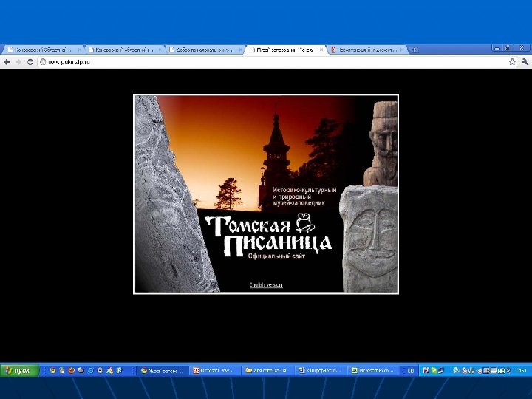Reload the page with the refresh icon
Screen dimensions: 532x399
[x=30, y=62]
